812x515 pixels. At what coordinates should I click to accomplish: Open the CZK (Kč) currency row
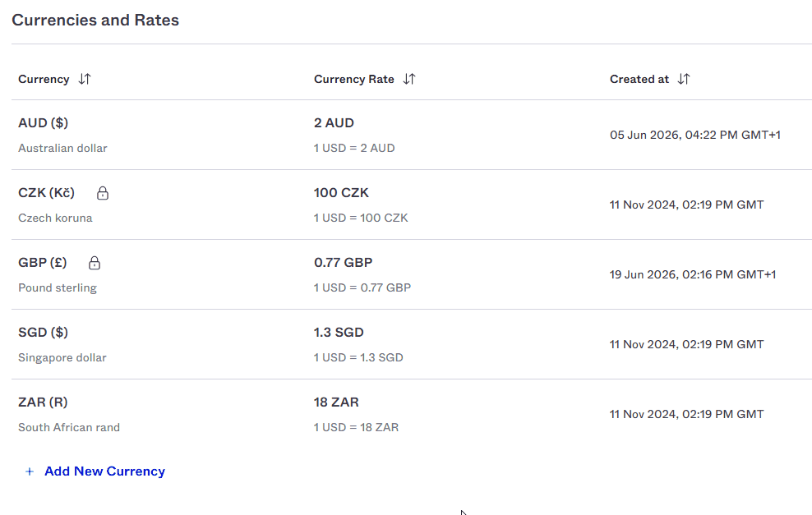tap(412, 205)
